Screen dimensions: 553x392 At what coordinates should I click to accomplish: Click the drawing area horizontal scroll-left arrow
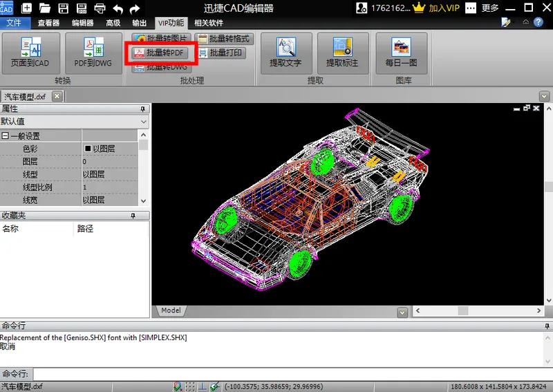(x=418, y=310)
